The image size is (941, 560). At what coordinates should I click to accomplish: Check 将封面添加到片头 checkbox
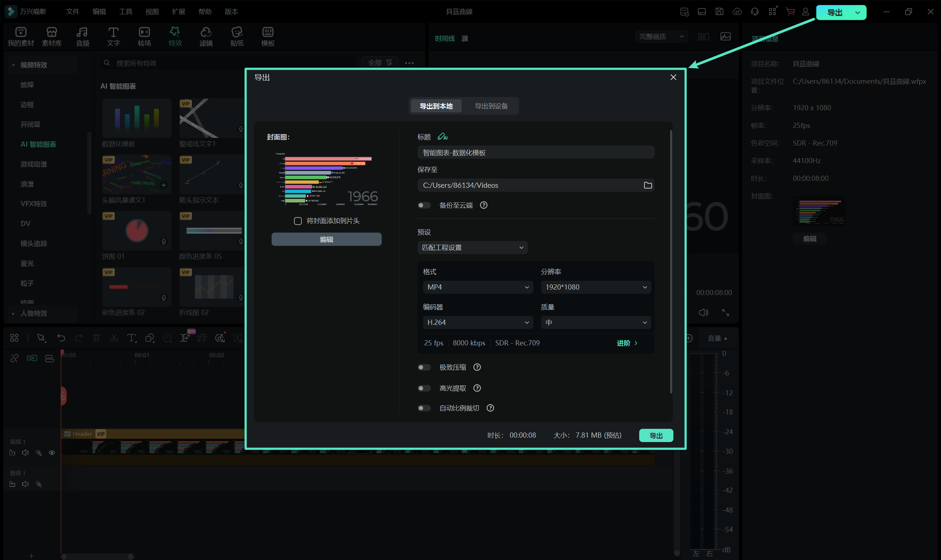[x=298, y=221]
